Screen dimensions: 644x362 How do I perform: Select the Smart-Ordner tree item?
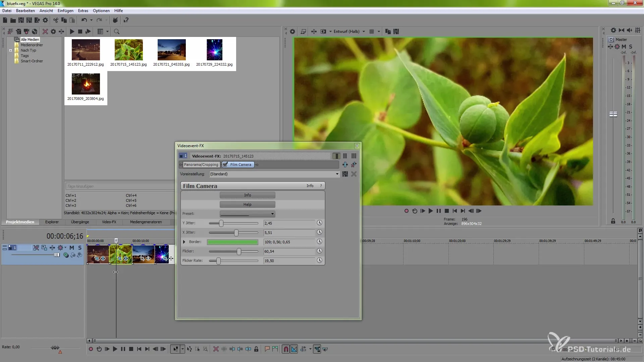click(x=32, y=61)
